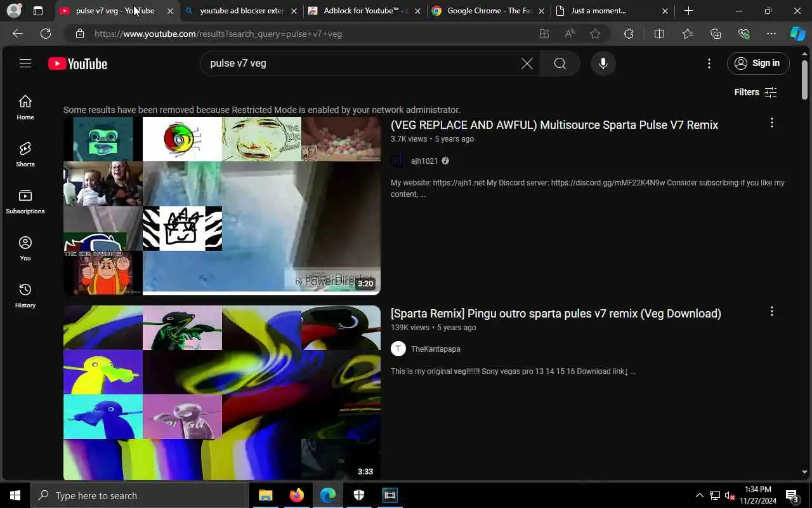Screen dimensions: 812x508
Task: Click the address bar URL
Action: point(218,34)
